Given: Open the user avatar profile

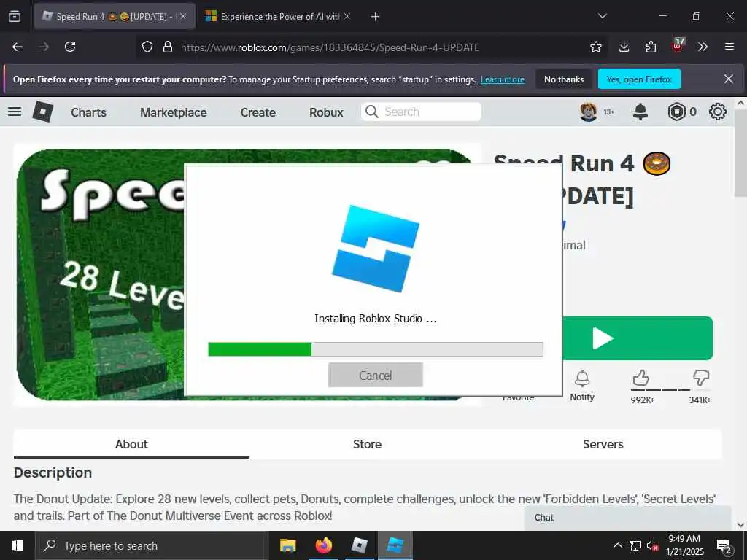Looking at the screenshot, I should [589, 112].
